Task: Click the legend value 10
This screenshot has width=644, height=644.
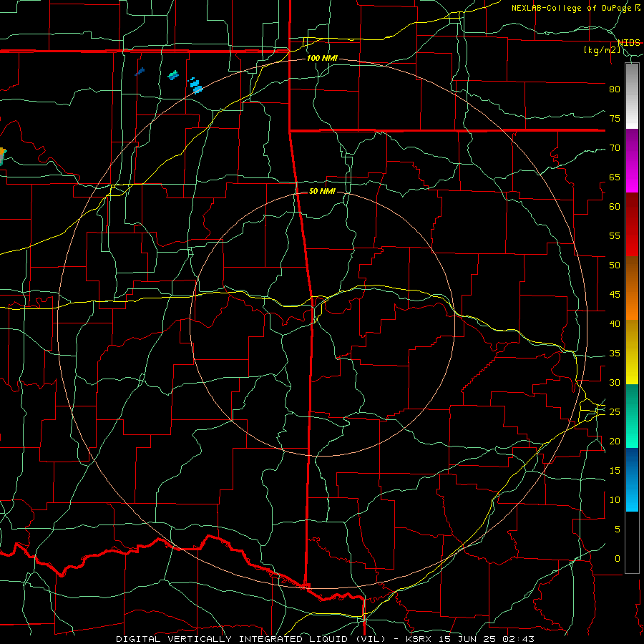Action: [615, 500]
